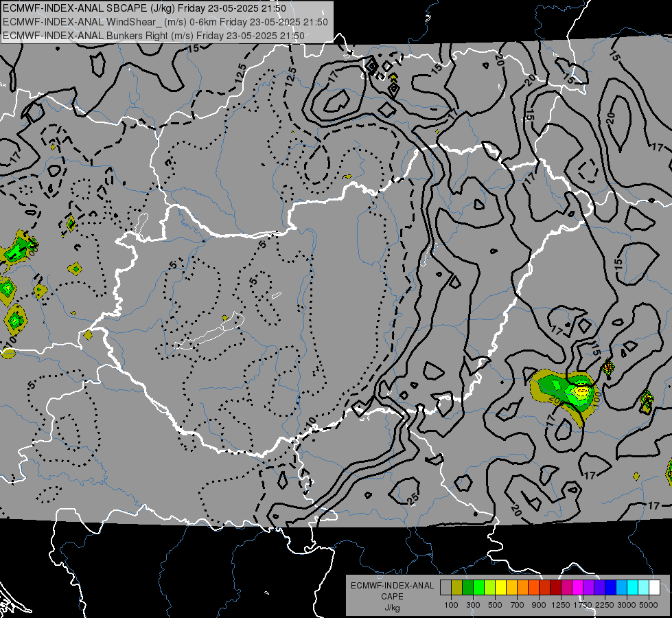Click the 100 legend tick value

(x=451, y=605)
